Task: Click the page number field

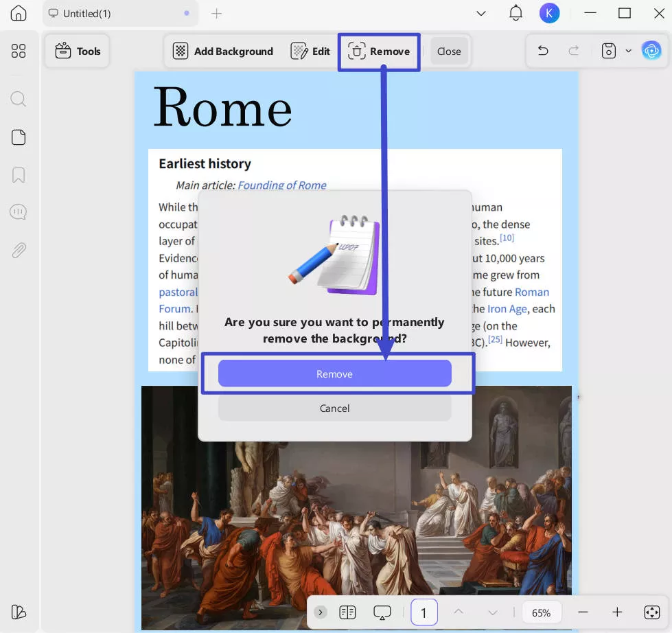Action: point(424,612)
